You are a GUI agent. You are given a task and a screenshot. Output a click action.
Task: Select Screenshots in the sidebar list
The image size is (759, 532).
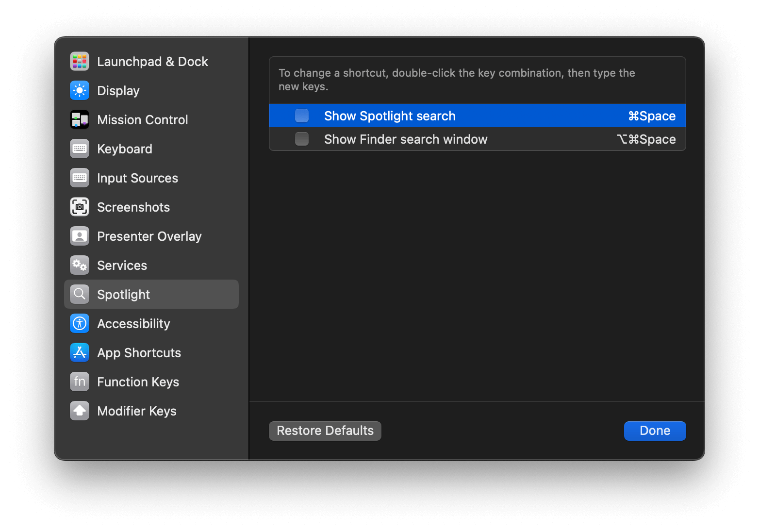point(133,207)
